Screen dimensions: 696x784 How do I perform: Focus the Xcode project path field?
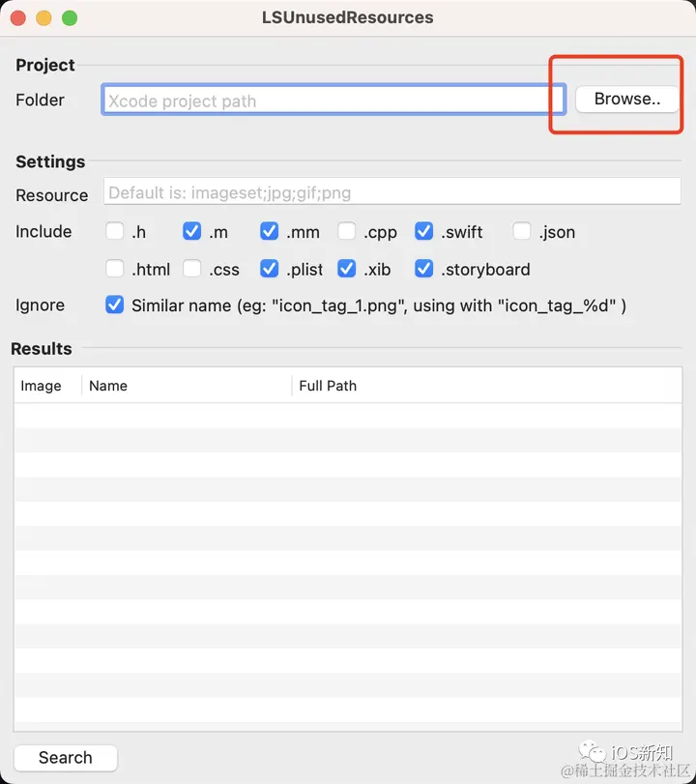[333, 100]
